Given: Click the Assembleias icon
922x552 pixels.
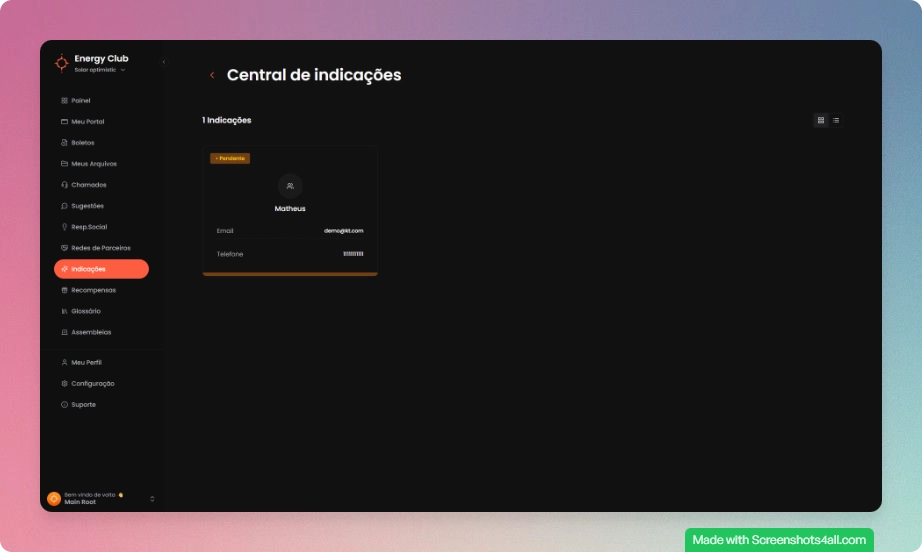Looking at the screenshot, I should coord(64,332).
